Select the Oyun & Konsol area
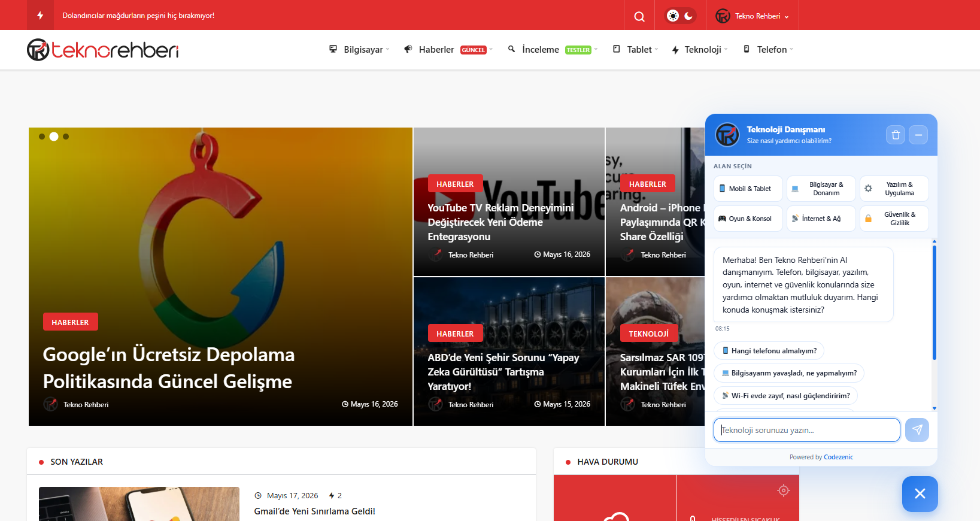 (x=748, y=219)
